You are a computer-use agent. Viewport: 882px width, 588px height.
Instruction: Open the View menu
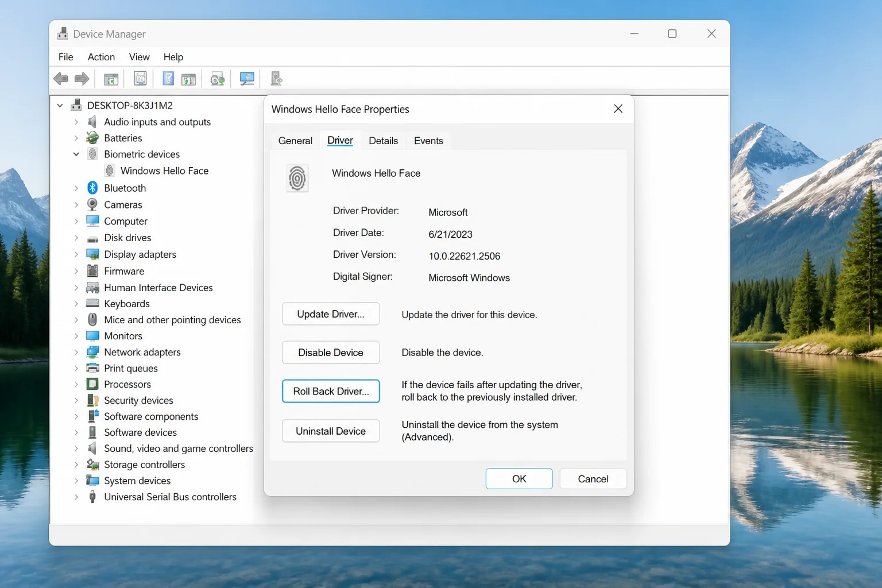point(139,57)
